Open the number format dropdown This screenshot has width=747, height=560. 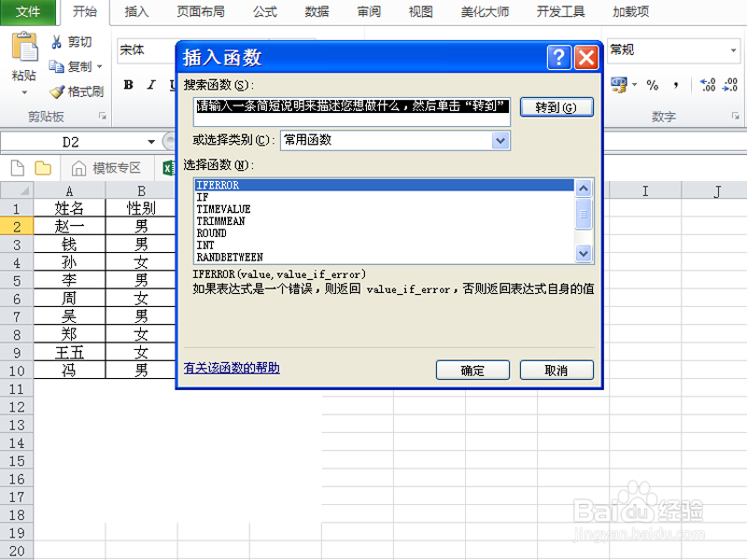[x=733, y=50]
